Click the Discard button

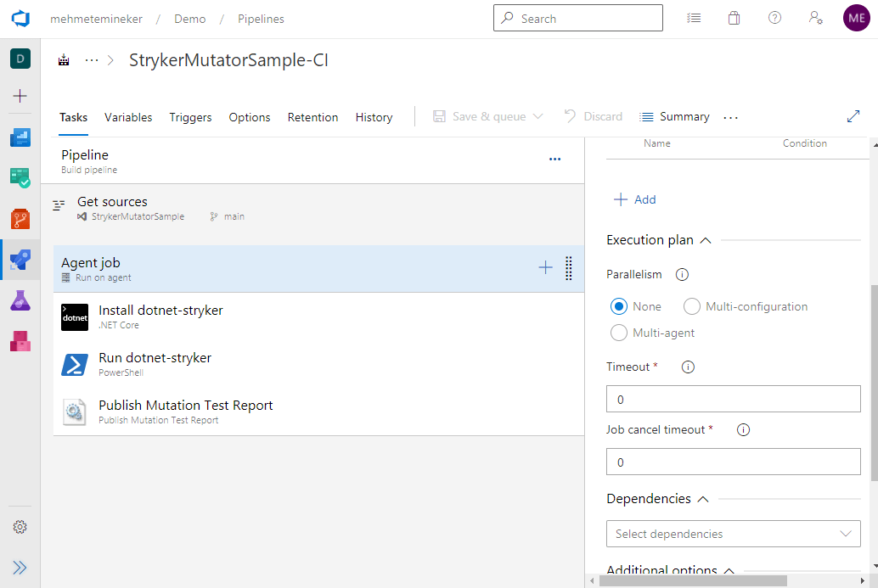click(x=593, y=116)
